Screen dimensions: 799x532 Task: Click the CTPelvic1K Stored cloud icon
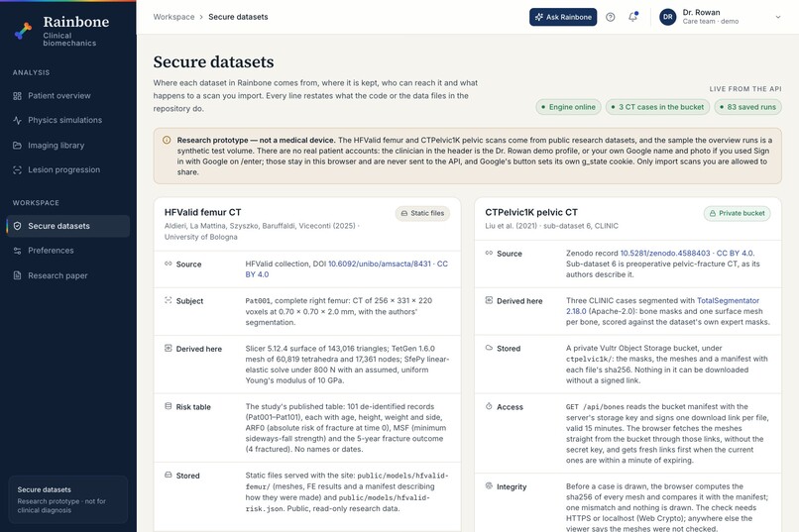pos(489,348)
